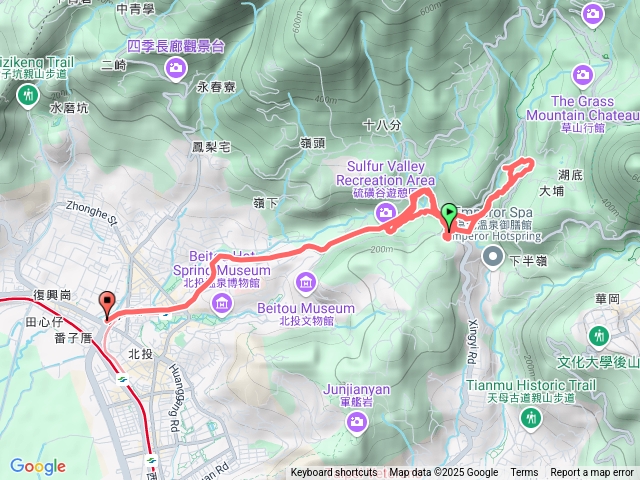Click the Zizikeng Trail hiking marker
This screenshot has width=640, height=480.
coord(28,97)
